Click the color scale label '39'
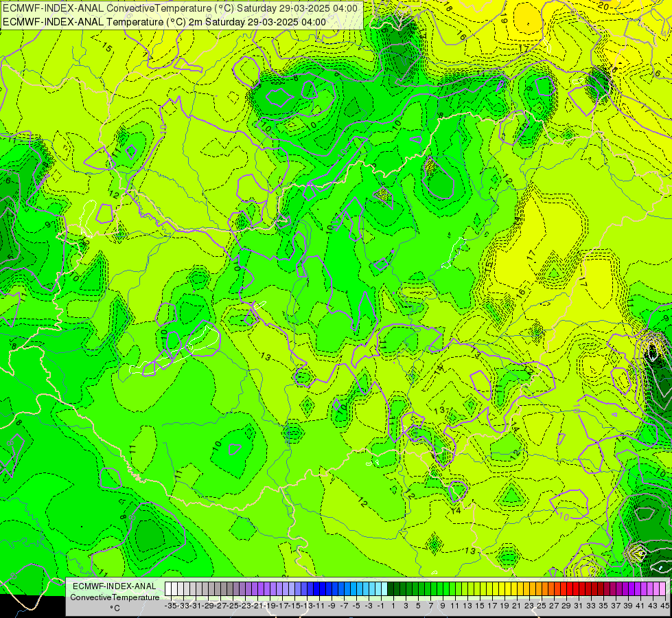The image size is (672, 618). pos(628,606)
